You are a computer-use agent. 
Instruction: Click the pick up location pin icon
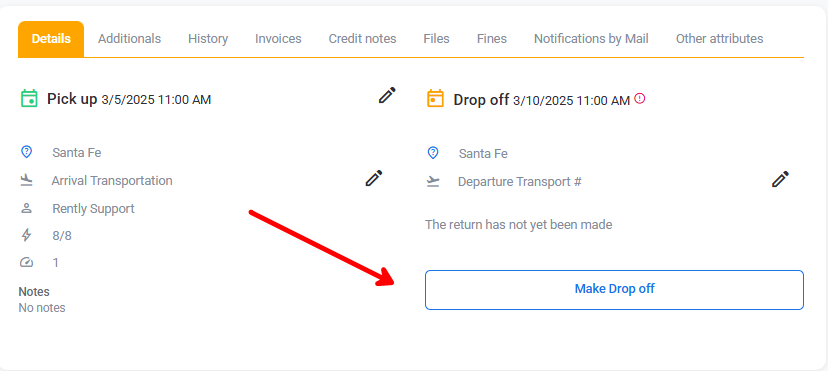(x=26, y=153)
